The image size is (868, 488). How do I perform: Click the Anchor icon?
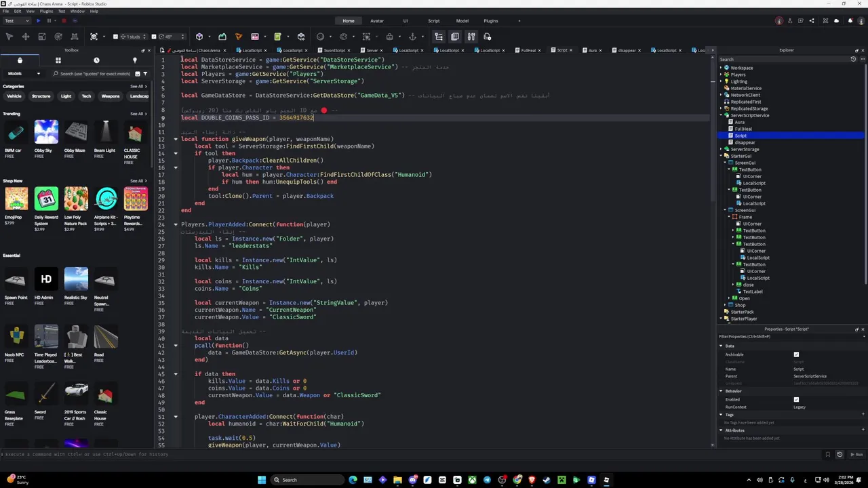pos(412,37)
